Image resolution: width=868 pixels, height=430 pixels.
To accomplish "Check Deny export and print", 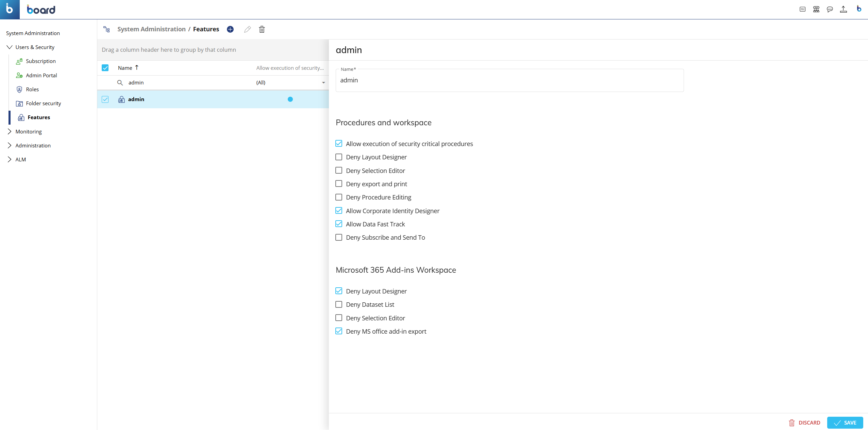I will coord(339,184).
